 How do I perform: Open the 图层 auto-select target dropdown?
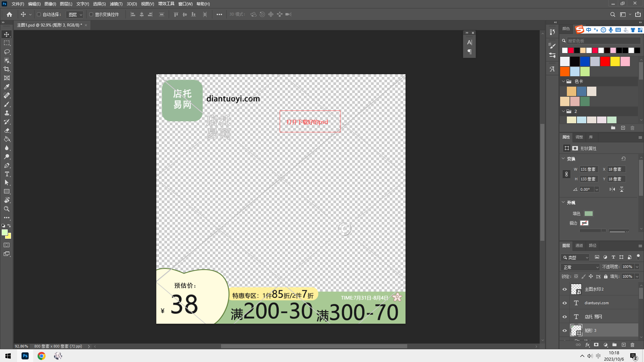[x=75, y=14]
